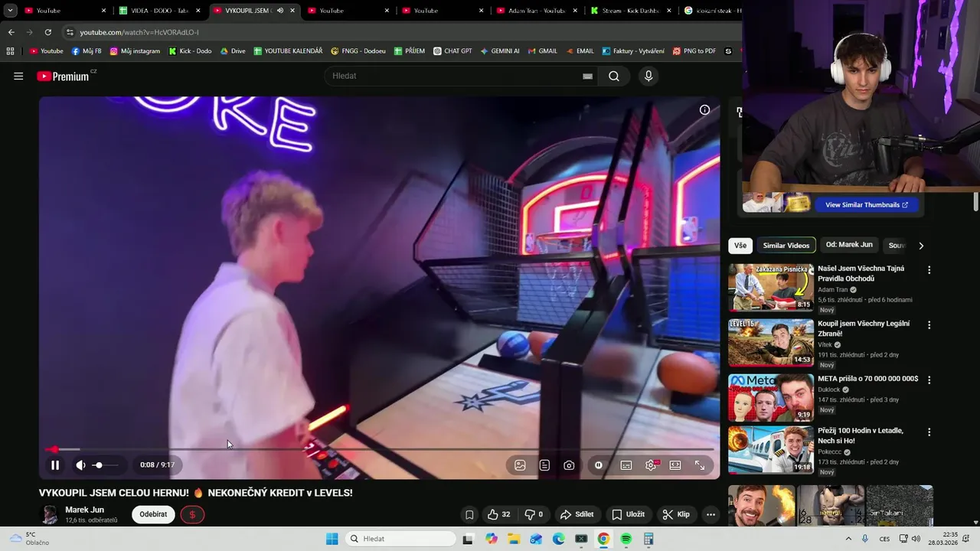Image resolution: width=980 pixels, height=551 pixels.
Task: Mute the current tab's audio speaker icon
Action: pyautogui.click(x=279, y=11)
